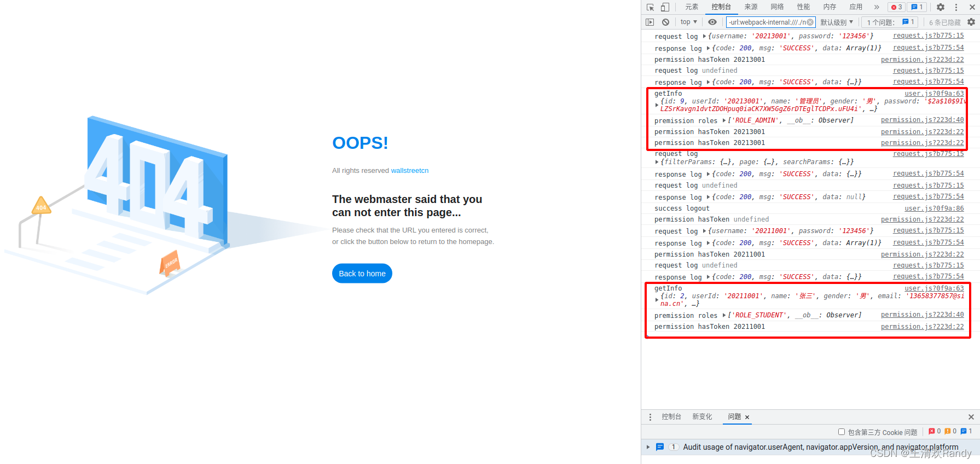This screenshot has width=980, height=464.
Task: Expand the getInfo object with id 2
Action: pos(657,300)
